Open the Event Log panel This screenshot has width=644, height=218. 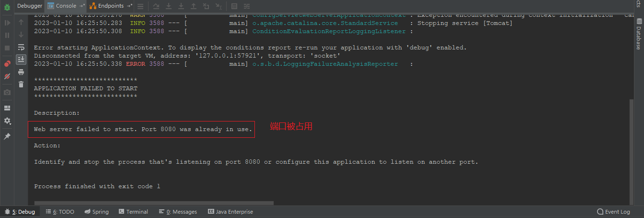click(613, 212)
